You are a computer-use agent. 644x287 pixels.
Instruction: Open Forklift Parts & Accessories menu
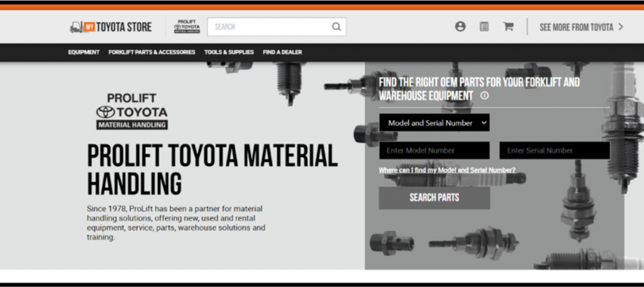point(152,52)
